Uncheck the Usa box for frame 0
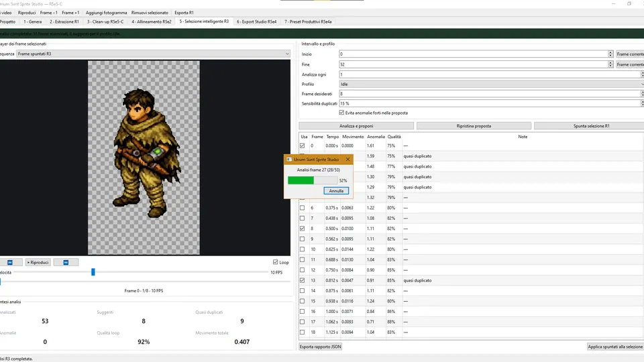This screenshot has width=644, height=362. [x=303, y=145]
